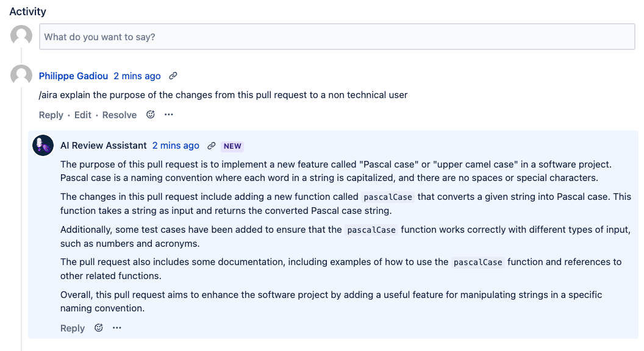Image resolution: width=644 pixels, height=351 pixels.
Task: Reply to the AI Review Assistant's comment
Action: tap(73, 328)
